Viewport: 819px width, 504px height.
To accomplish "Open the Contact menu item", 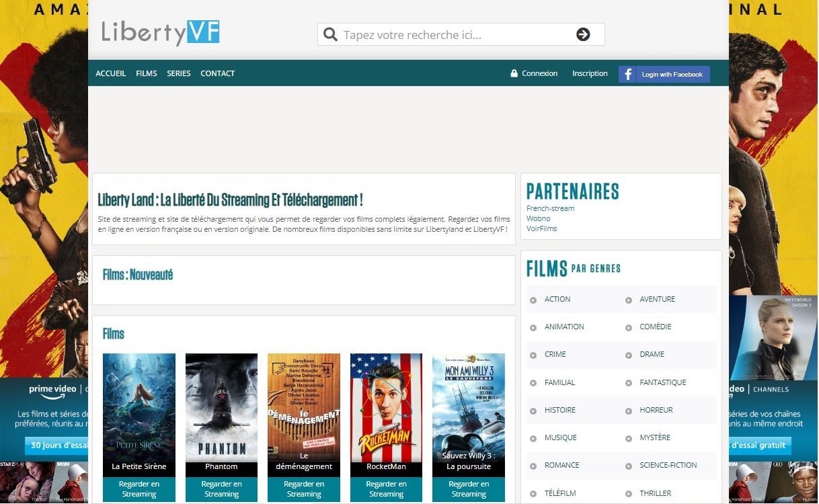I will pyautogui.click(x=218, y=73).
